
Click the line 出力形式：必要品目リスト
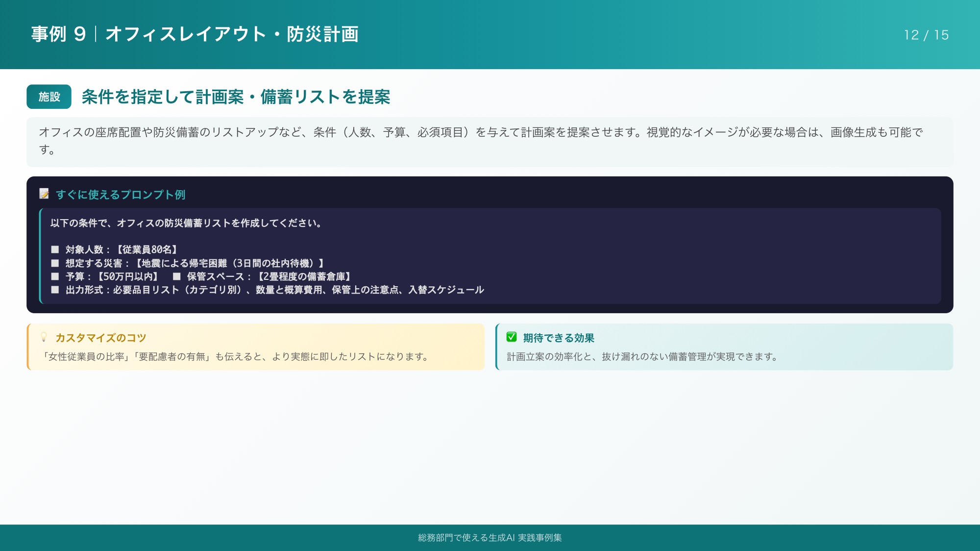[x=275, y=290]
